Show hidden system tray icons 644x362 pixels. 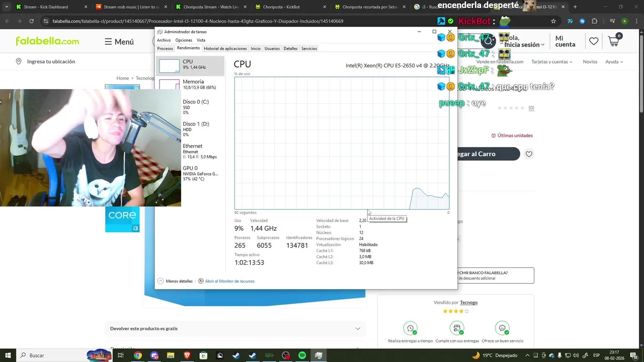(527, 355)
